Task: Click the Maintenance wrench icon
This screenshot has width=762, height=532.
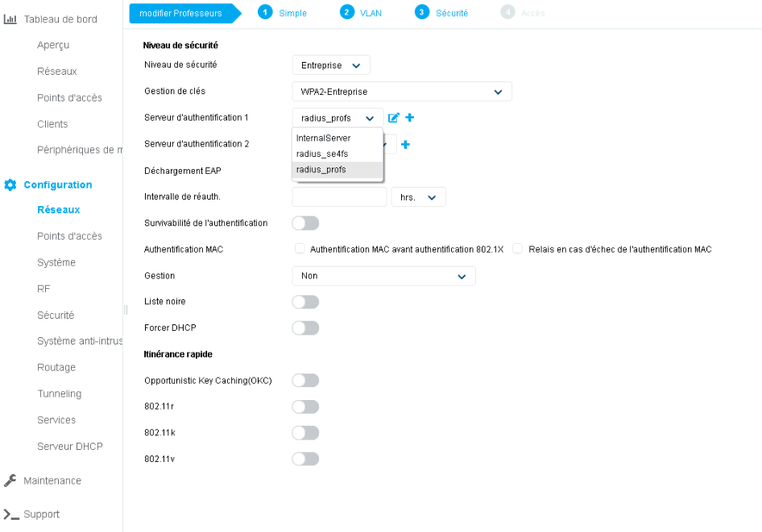Action: tap(10, 480)
